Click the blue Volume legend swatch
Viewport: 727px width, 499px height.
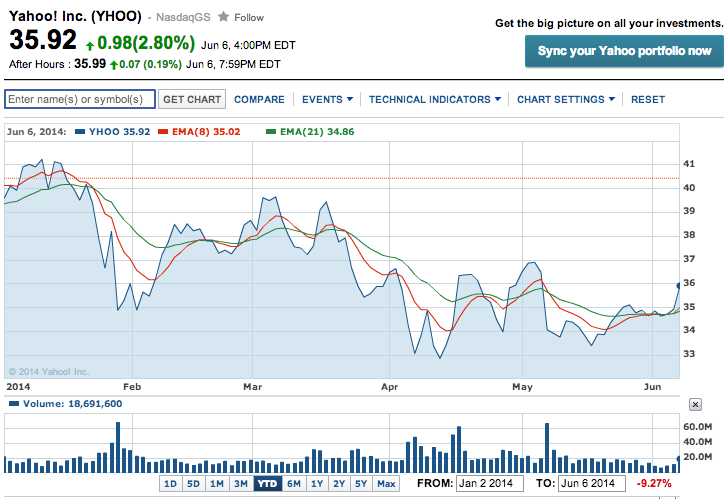click(x=14, y=403)
